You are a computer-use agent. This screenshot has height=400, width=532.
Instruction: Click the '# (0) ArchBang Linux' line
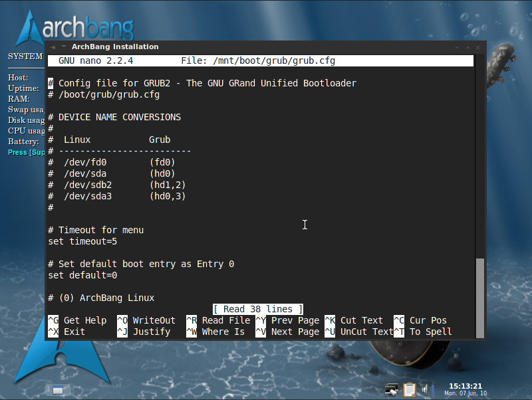click(101, 298)
